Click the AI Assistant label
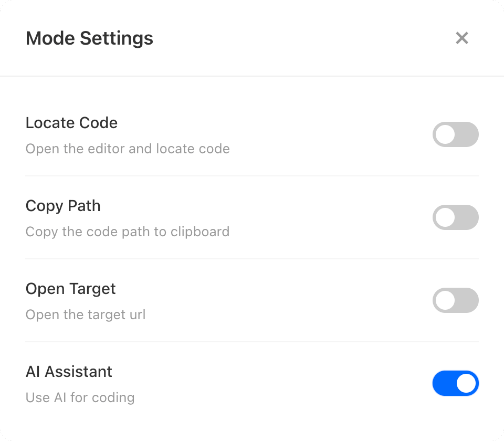Screen dimensions: 504x441 (69, 372)
